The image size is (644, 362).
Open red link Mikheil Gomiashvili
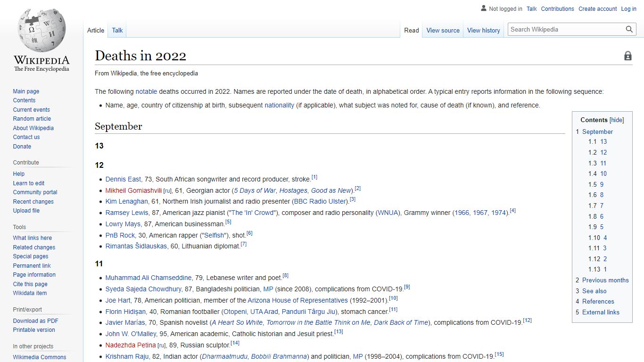click(133, 190)
